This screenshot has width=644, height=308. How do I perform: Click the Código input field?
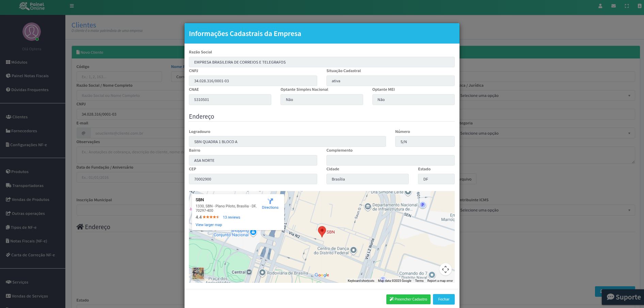(x=119, y=77)
